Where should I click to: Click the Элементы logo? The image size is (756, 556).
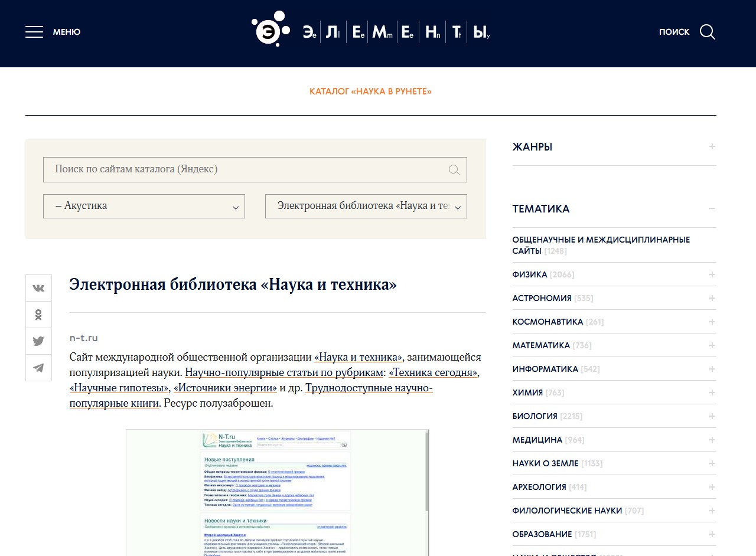(x=371, y=30)
